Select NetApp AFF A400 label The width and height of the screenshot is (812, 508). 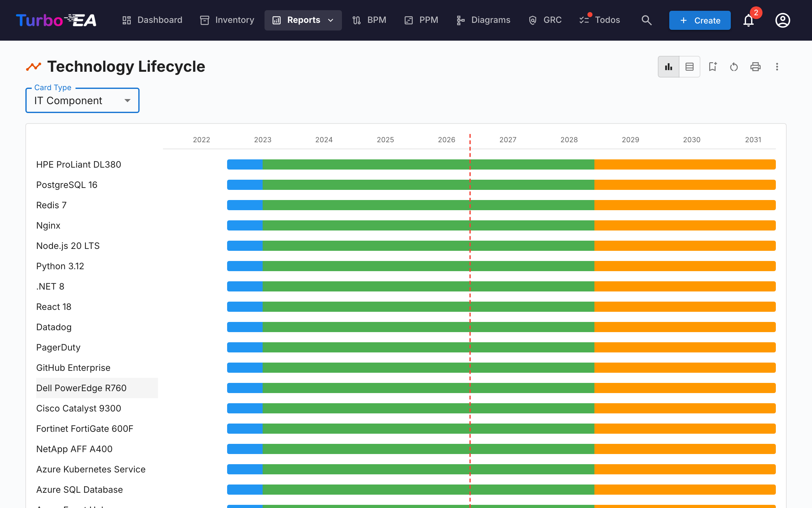(74, 449)
